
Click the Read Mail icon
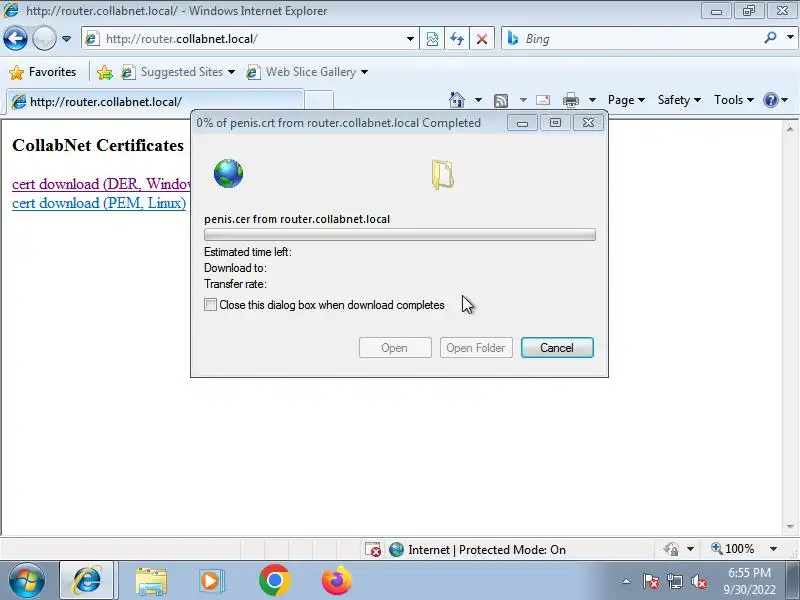(543, 100)
